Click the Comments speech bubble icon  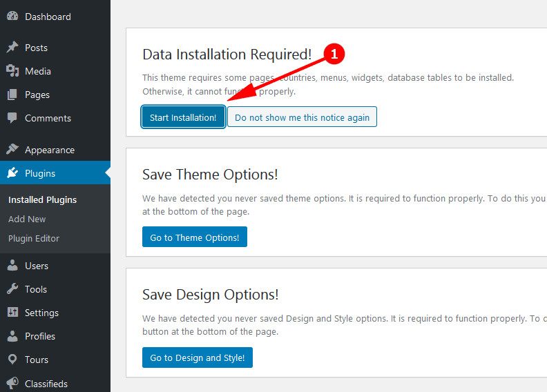tap(12, 118)
